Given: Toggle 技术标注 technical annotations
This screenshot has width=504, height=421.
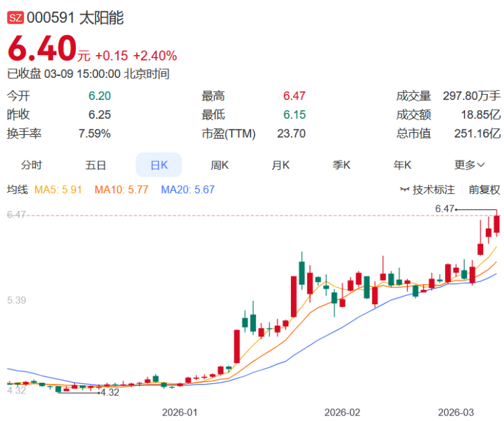Looking at the screenshot, I should (433, 189).
